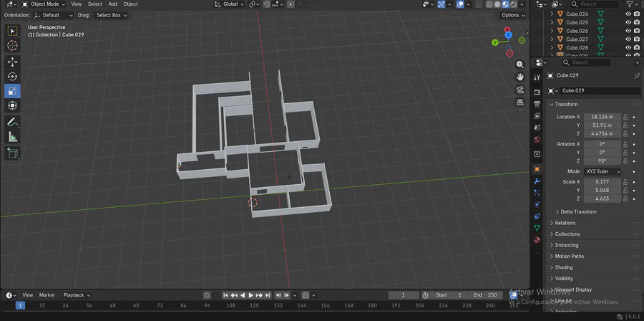This screenshot has width=644, height=321.
Task: Open the Modifiers wrench tab
Action: coord(537,181)
